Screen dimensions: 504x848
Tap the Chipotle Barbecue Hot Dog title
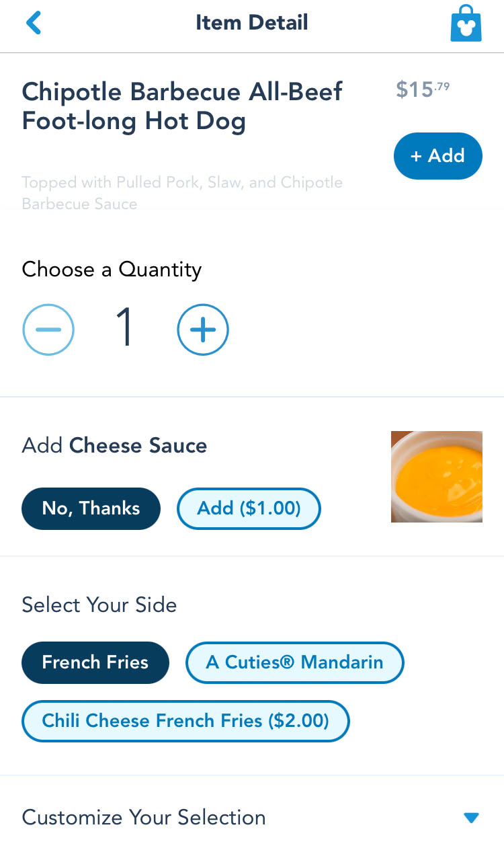point(182,106)
